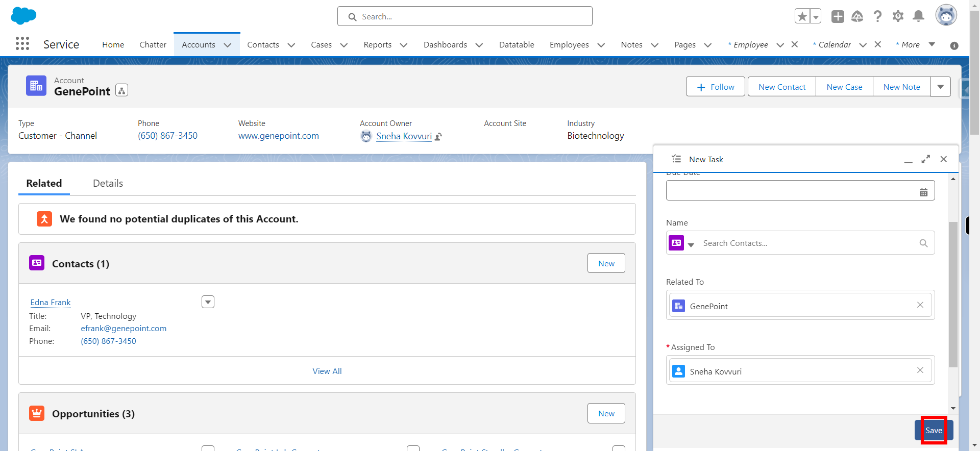Image resolution: width=980 pixels, height=451 pixels.
Task: Open more account actions dropdown
Action: (x=940, y=87)
